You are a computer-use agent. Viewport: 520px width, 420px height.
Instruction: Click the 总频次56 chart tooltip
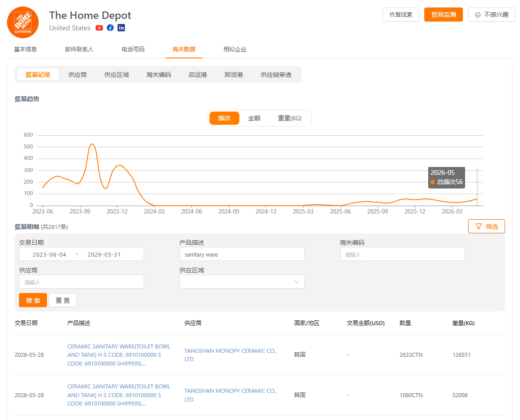click(x=446, y=178)
